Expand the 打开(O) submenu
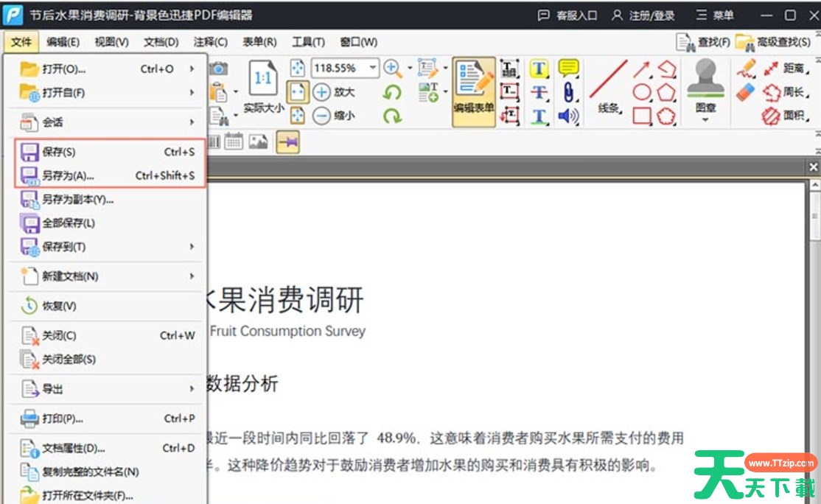Screen dimensions: 821x504 pos(192,68)
